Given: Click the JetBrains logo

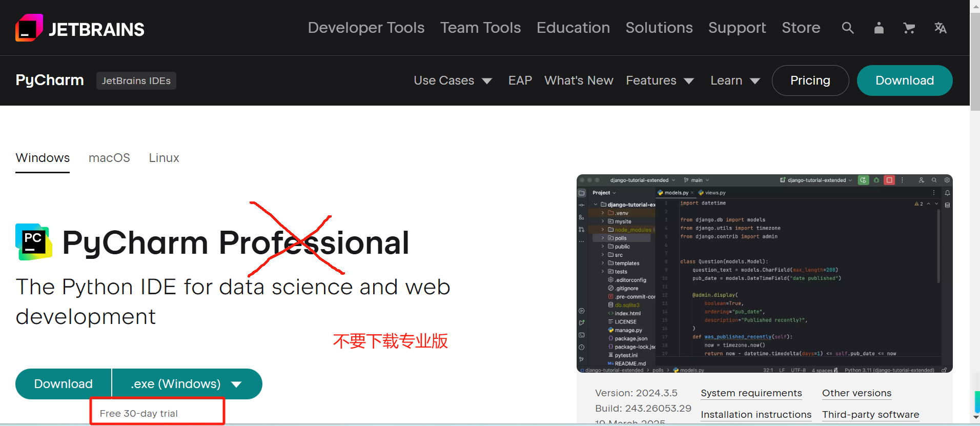Looking at the screenshot, I should 80,28.
